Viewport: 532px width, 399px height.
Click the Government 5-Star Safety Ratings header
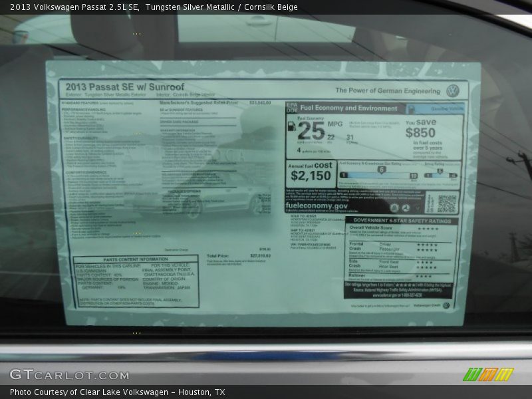402,220
